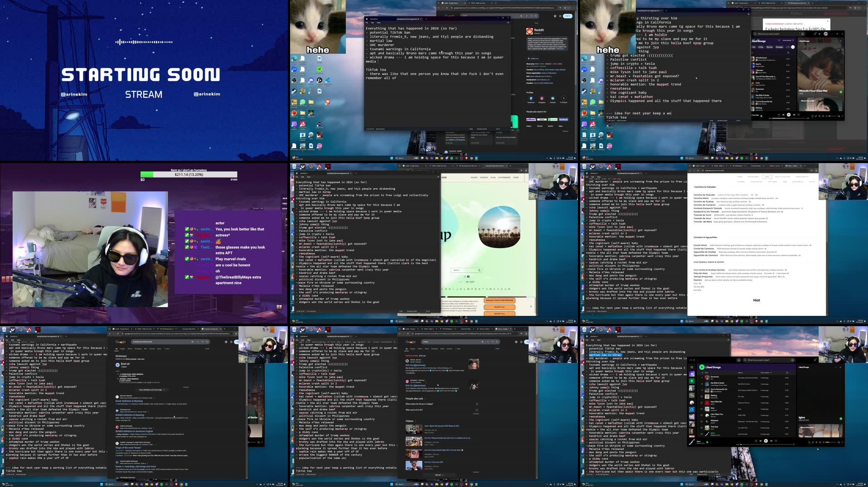Image resolution: width=868 pixels, height=487 pixels.
Task: Select Yahoo under People also search for
Action: pos(531,120)
